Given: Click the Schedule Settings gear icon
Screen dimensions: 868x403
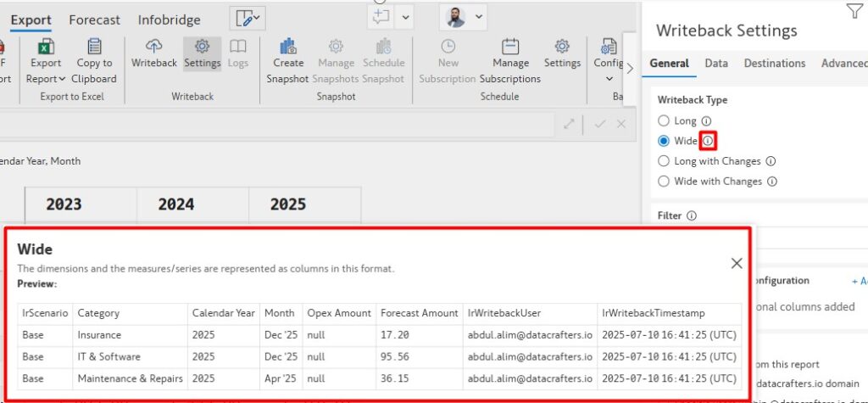Looking at the screenshot, I should point(562,48).
